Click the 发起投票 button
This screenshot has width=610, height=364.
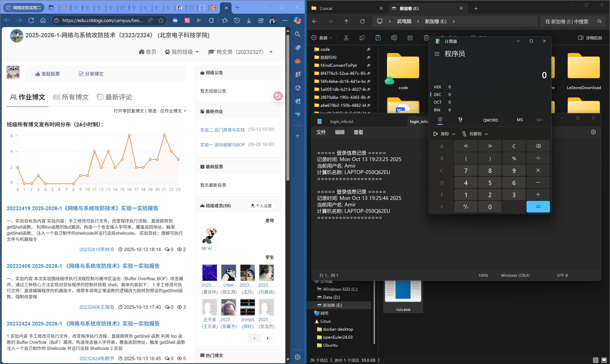pyautogui.click(x=47, y=74)
